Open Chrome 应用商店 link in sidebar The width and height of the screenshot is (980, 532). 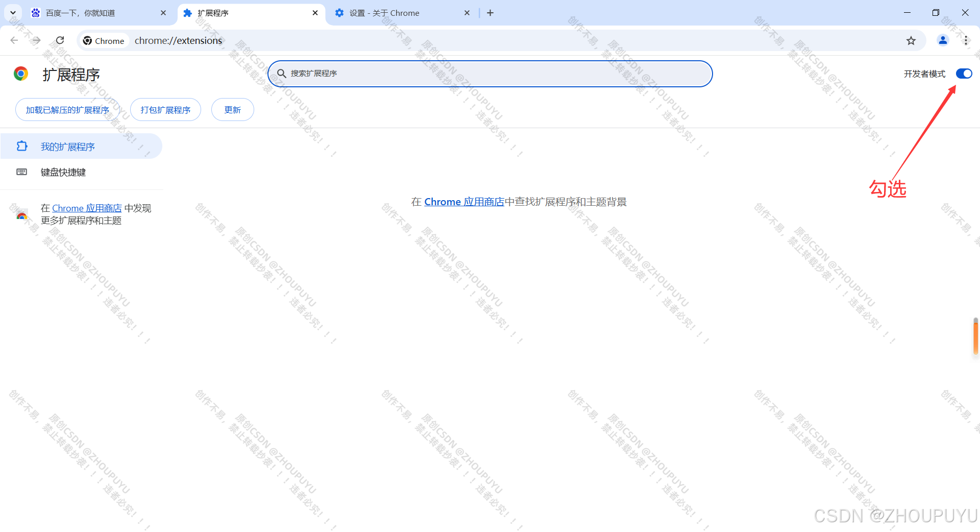87,208
